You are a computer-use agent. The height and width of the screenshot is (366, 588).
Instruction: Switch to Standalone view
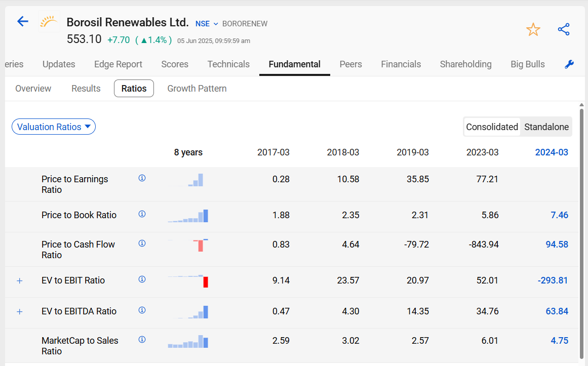(546, 127)
